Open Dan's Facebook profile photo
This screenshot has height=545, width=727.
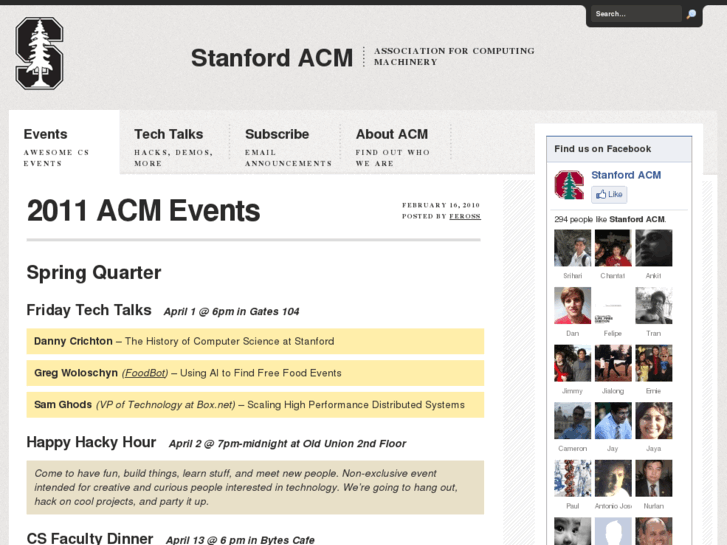point(572,305)
